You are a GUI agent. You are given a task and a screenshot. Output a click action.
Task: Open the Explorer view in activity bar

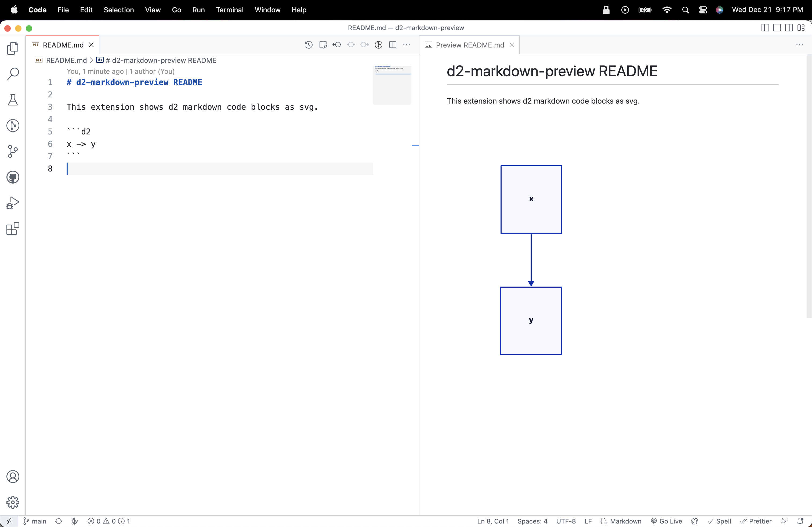click(x=13, y=48)
